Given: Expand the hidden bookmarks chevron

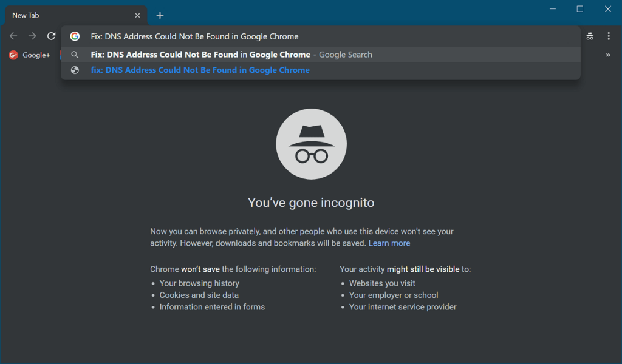Looking at the screenshot, I should click(x=607, y=55).
